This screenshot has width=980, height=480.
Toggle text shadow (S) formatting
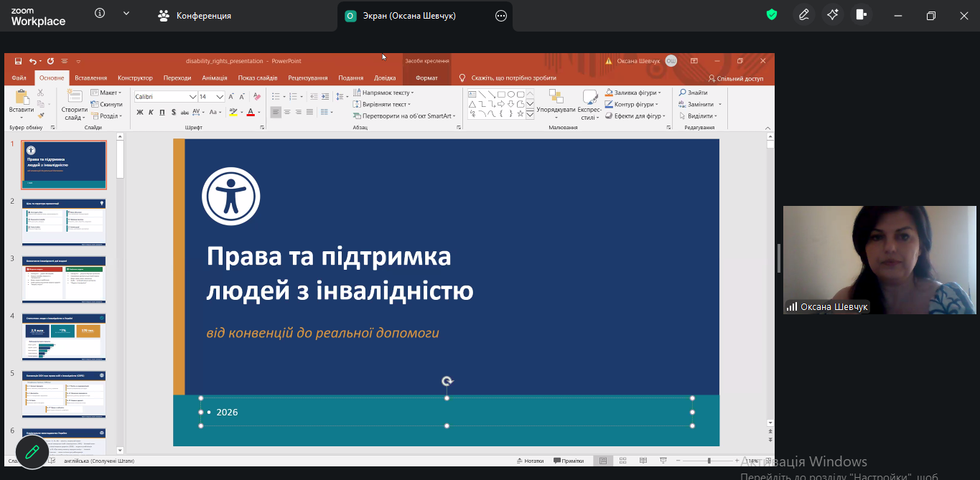(x=173, y=112)
